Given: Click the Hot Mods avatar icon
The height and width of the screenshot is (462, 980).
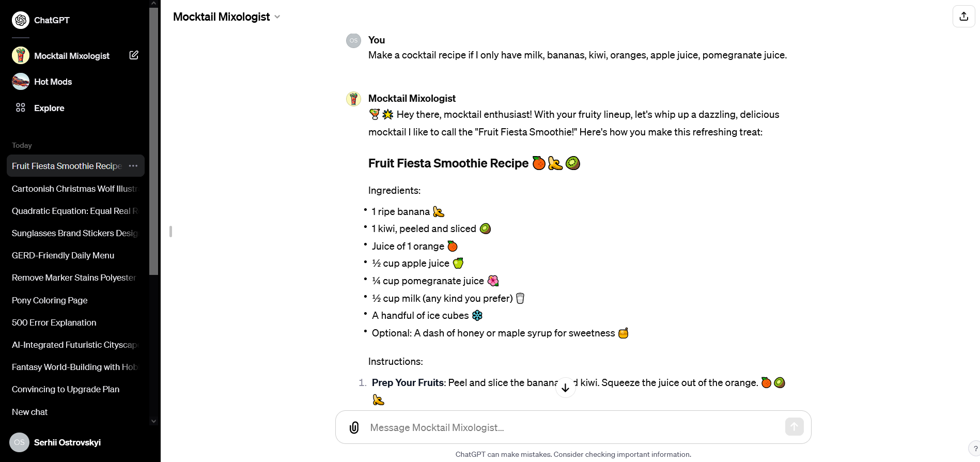Looking at the screenshot, I should click(x=21, y=82).
